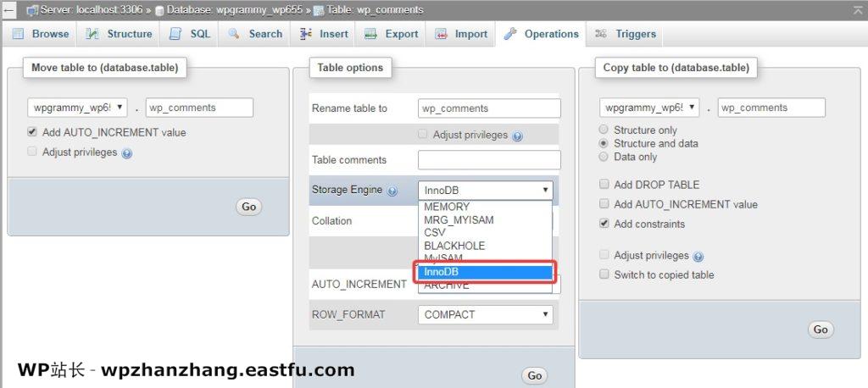868x388 pixels.
Task: Open the ROW_FORMAT COMPACT dropdown
Action: [486, 314]
